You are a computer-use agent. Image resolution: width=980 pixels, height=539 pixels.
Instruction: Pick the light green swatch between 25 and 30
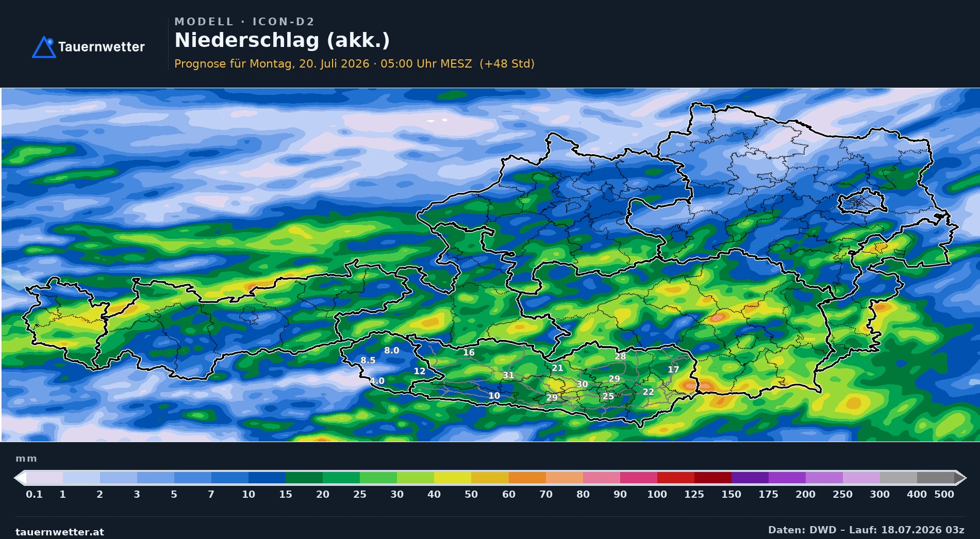[x=378, y=478]
